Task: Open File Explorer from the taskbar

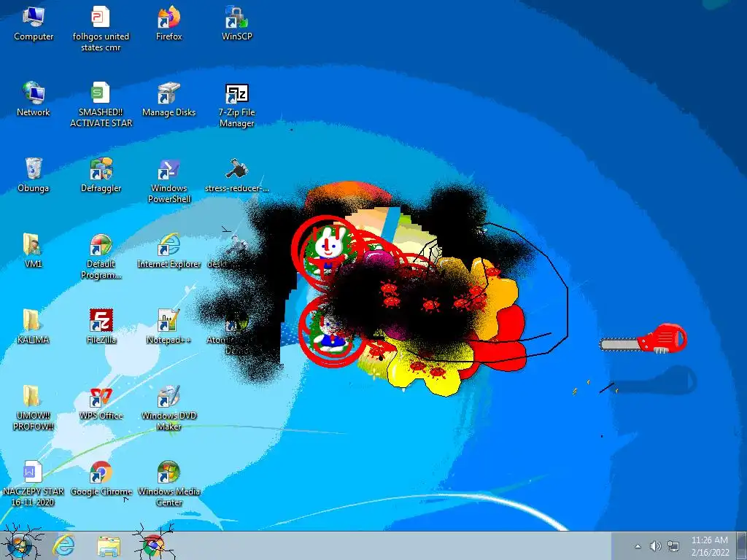Action: (109, 545)
